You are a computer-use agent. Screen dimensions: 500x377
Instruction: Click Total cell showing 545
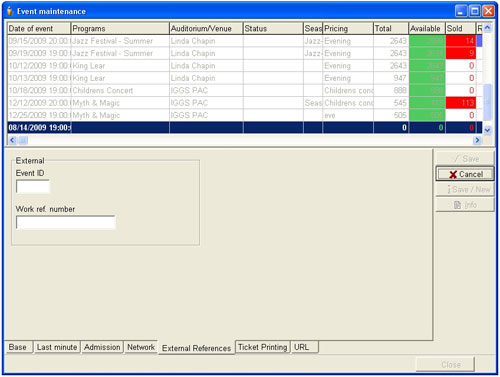point(391,103)
